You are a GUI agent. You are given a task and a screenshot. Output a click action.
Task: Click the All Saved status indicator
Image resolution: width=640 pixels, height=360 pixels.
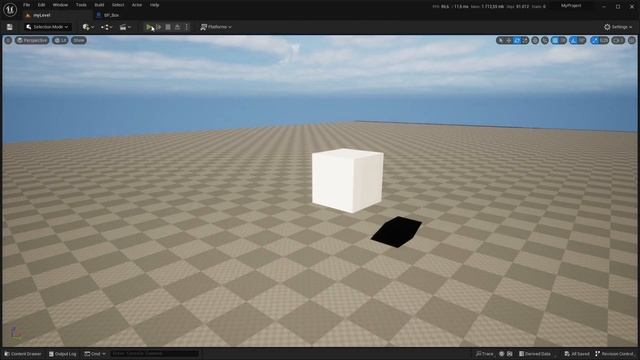[x=577, y=354]
